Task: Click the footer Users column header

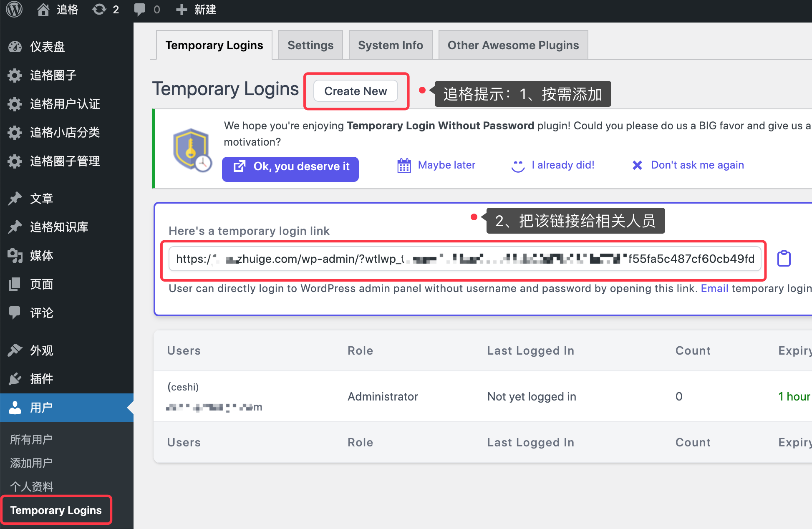Action: point(184,443)
